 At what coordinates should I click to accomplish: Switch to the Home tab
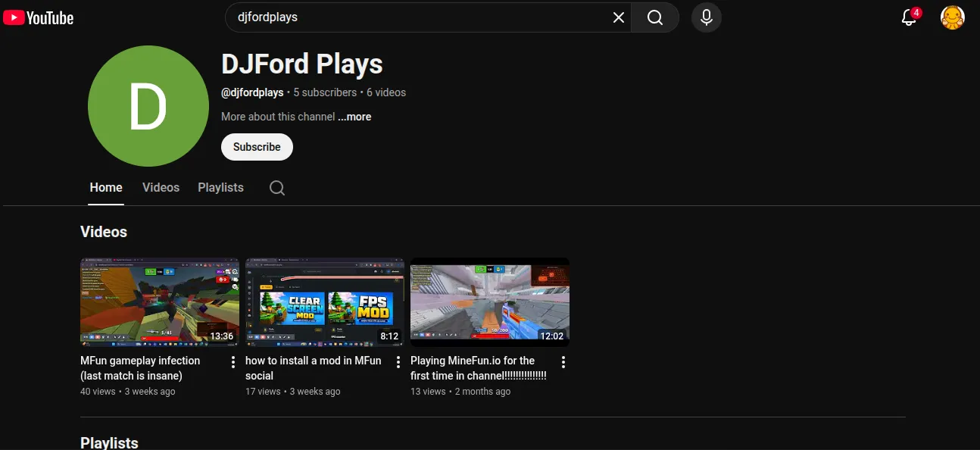pos(106,187)
